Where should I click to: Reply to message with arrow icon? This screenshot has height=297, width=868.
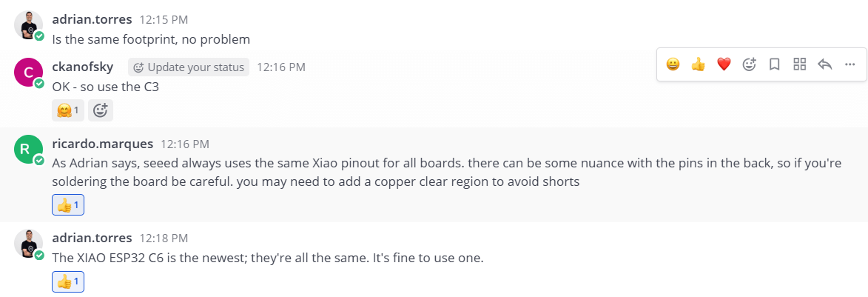pyautogui.click(x=825, y=64)
